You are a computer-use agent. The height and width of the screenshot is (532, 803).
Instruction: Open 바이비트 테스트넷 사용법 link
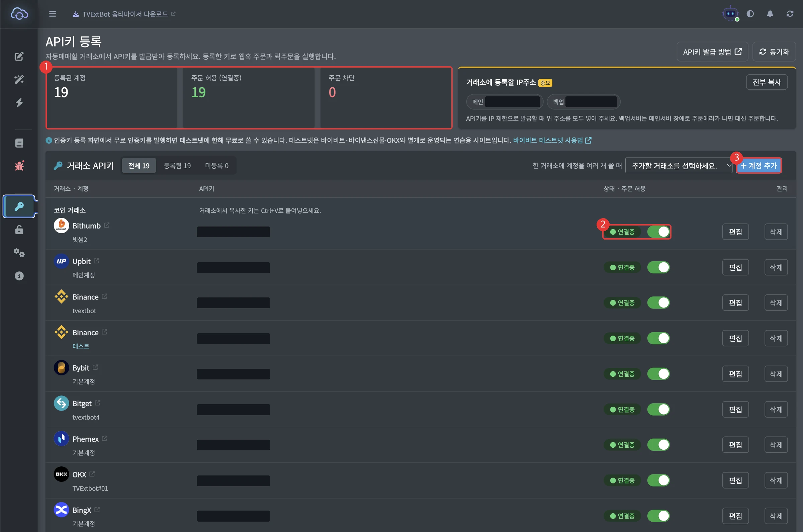pyautogui.click(x=552, y=140)
